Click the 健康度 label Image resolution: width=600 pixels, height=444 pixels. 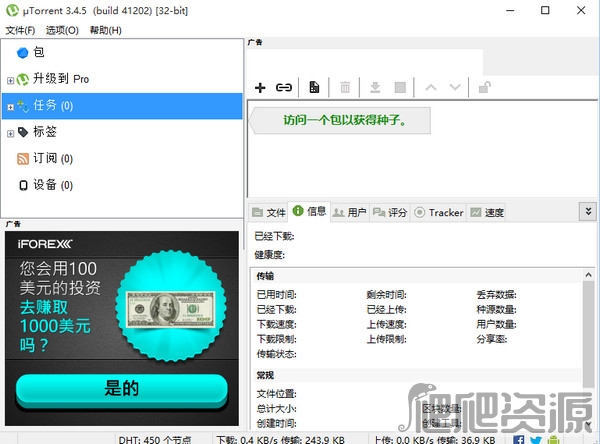(x=270, y=255)
